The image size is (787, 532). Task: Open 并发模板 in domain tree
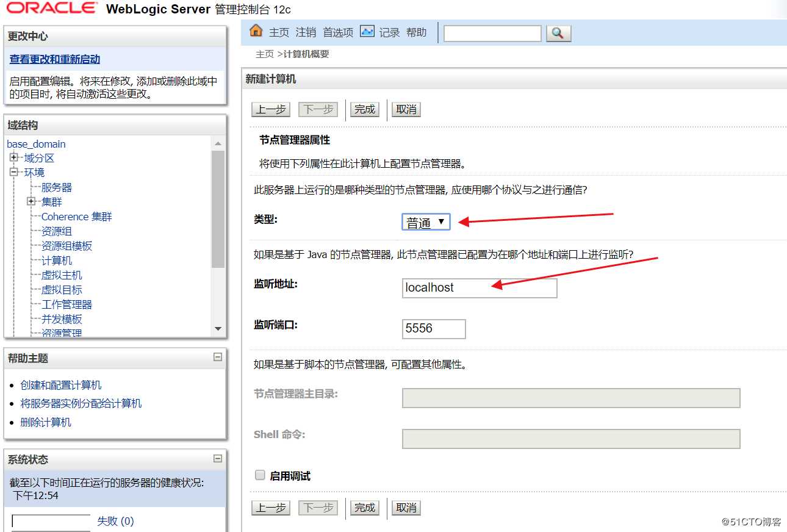[x=62, y=319]
